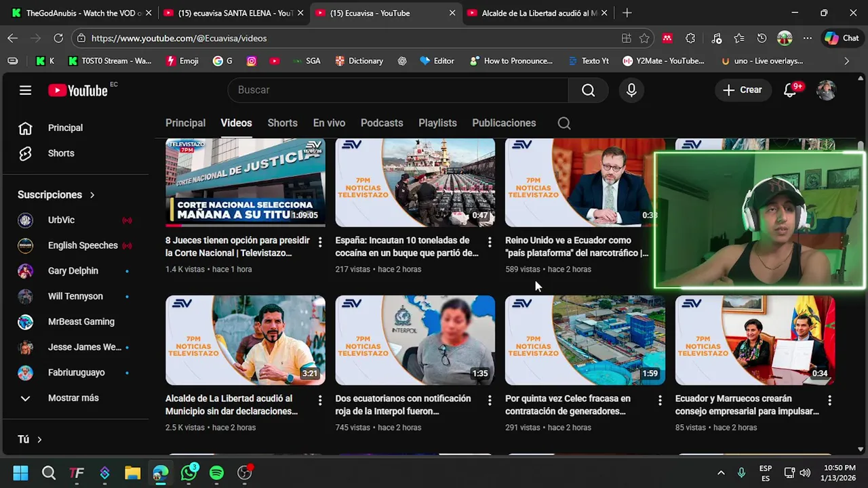Open Spotify from the taskbar

click(216, 473)
